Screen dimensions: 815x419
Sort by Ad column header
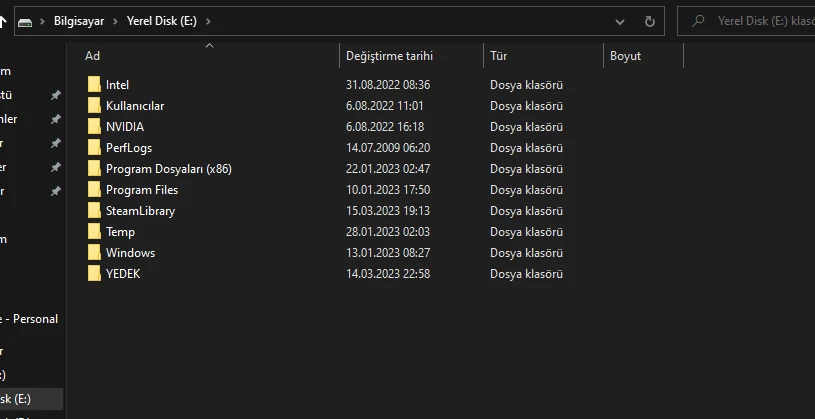[x=93, y=56]
